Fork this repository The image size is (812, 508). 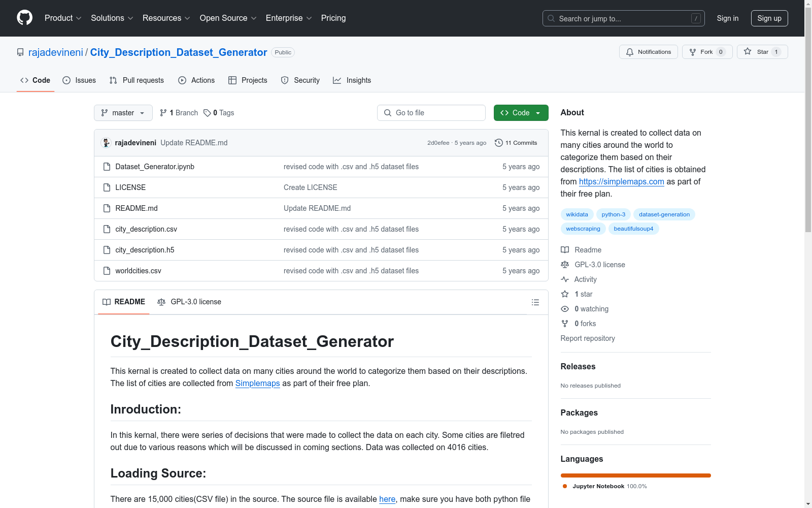707,52
